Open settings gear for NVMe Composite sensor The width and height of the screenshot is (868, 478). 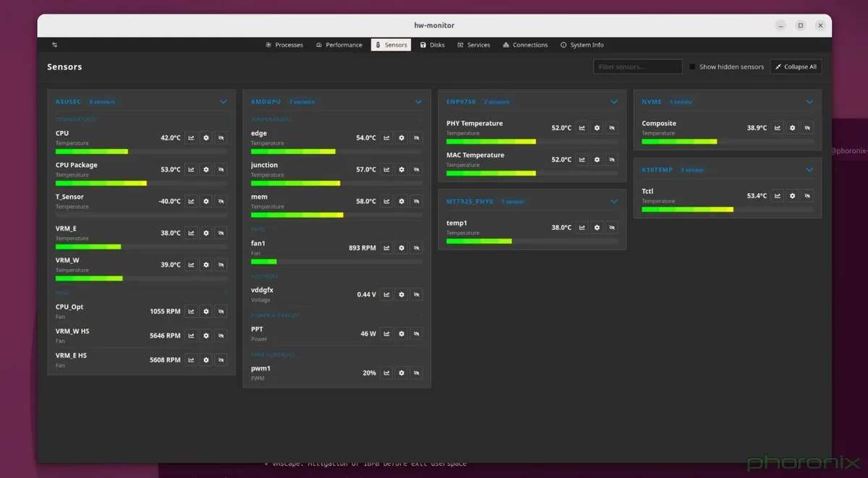point(792,127)
